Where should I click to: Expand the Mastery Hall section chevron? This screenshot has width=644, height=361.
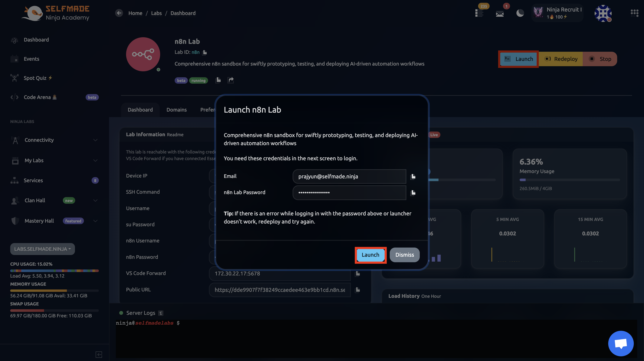click(95, 221)
